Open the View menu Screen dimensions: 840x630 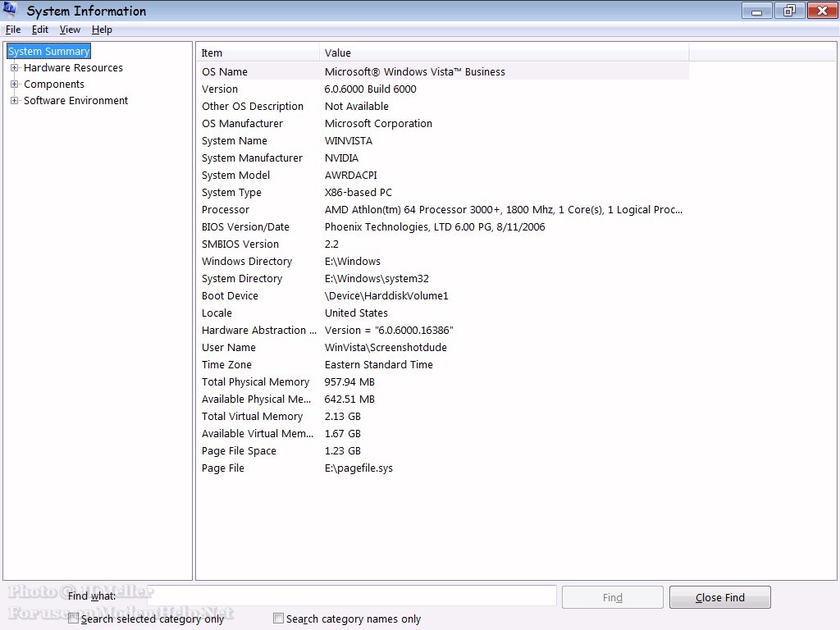click(70, 30)
